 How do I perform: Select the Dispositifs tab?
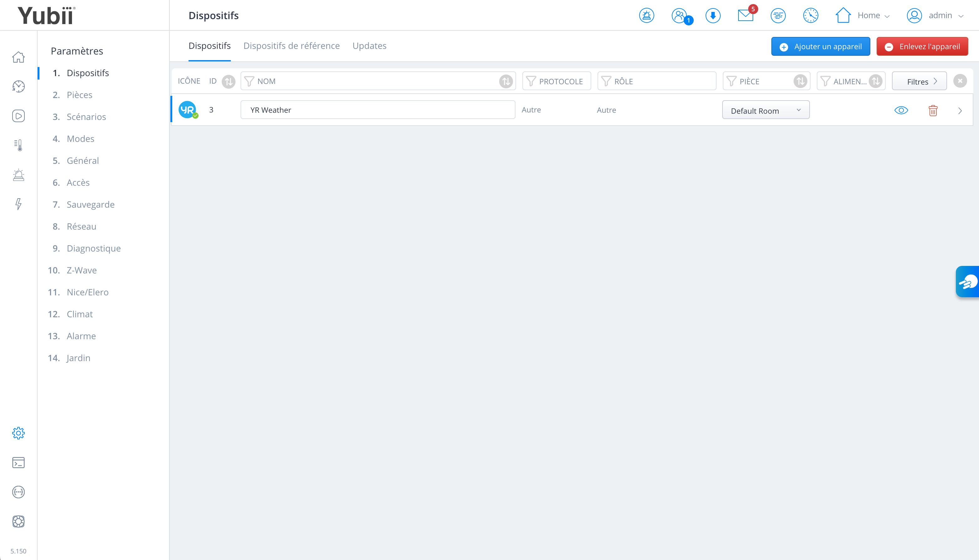pyautogui.click(x=210, y=46)
